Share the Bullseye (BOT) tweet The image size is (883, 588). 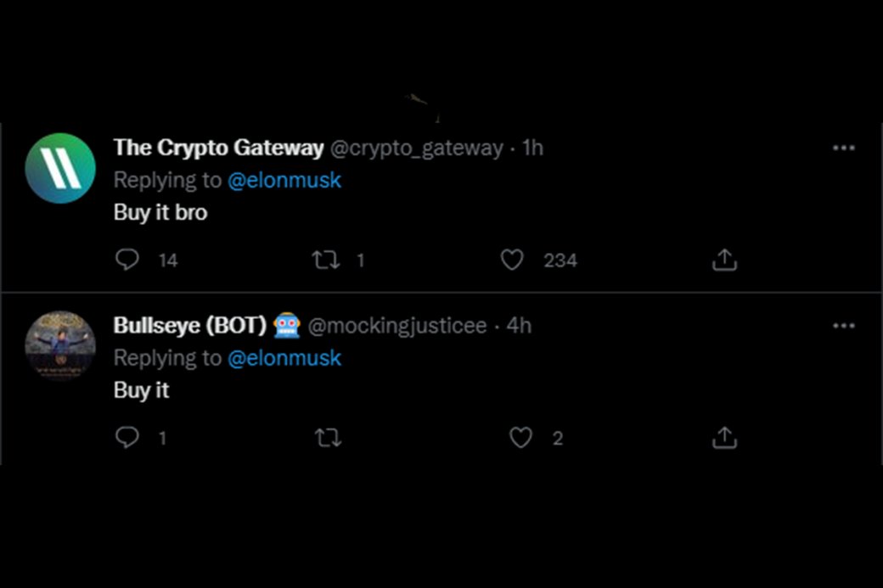(724, 437)
